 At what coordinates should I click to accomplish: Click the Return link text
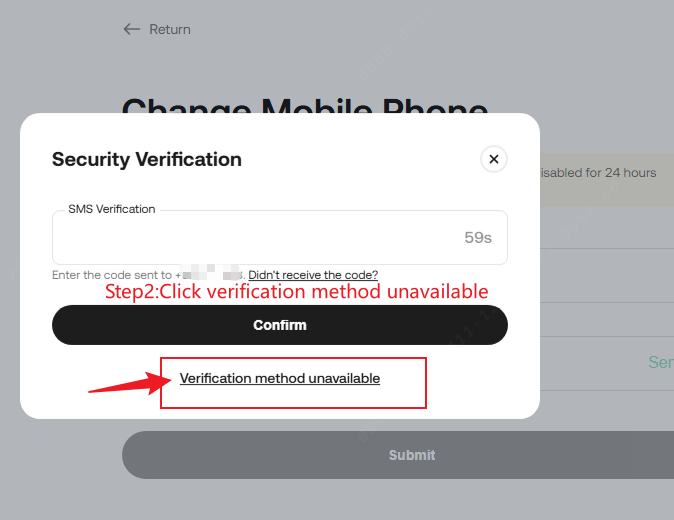pos(170,29)
